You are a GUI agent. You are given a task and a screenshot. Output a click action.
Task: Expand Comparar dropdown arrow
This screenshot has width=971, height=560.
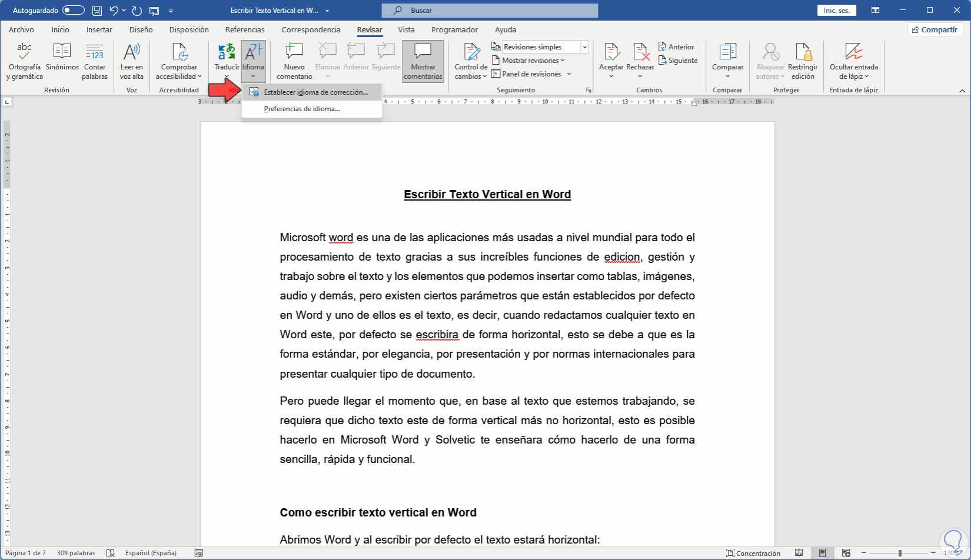(x=728, y=76)
